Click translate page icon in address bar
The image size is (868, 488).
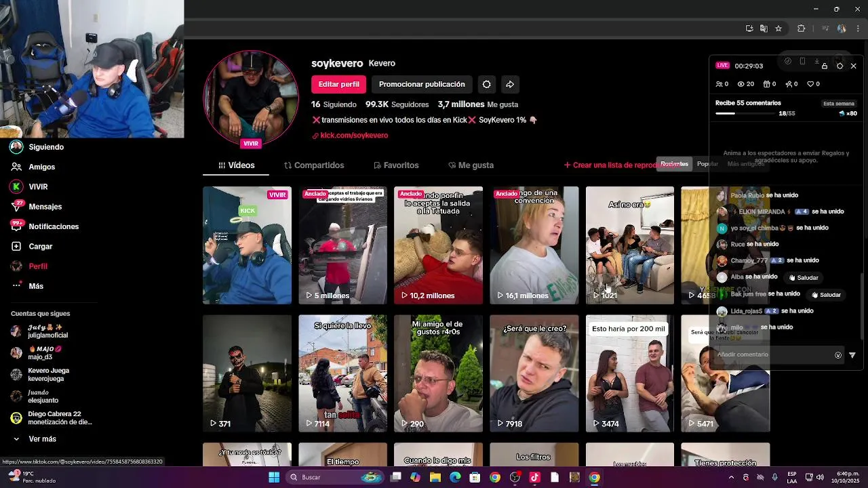coord(764,28)
